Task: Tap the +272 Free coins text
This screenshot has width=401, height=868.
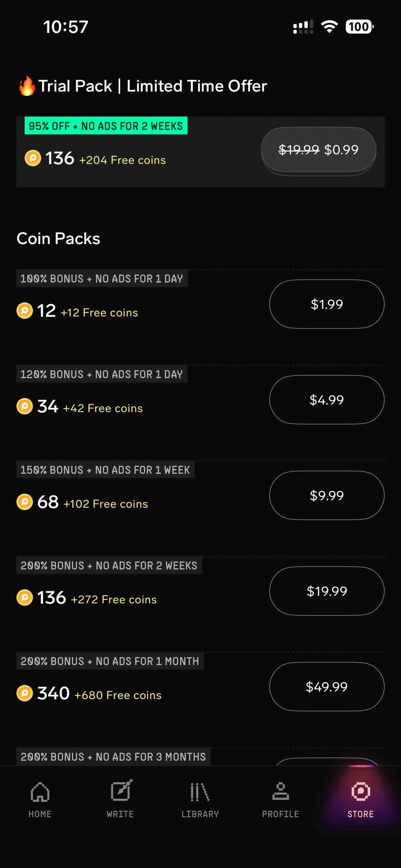Action: [x=114, y=600]
